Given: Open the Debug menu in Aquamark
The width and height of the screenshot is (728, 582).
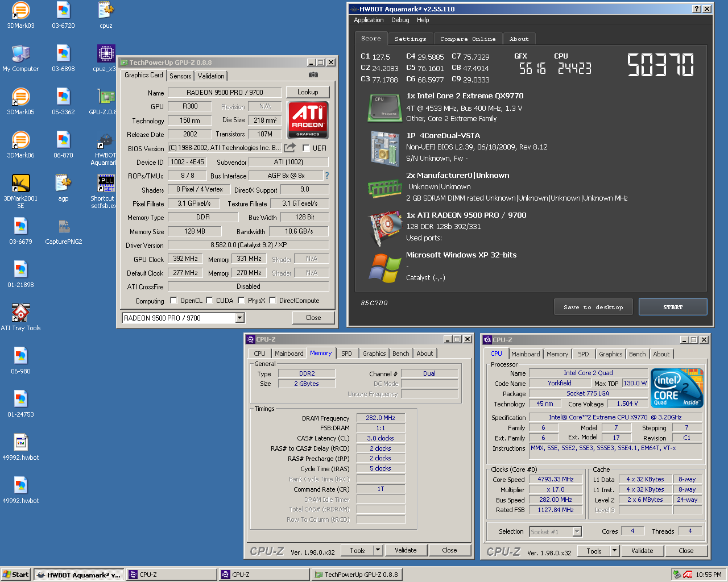Looking at the screenshot, I should click(400, 20).
